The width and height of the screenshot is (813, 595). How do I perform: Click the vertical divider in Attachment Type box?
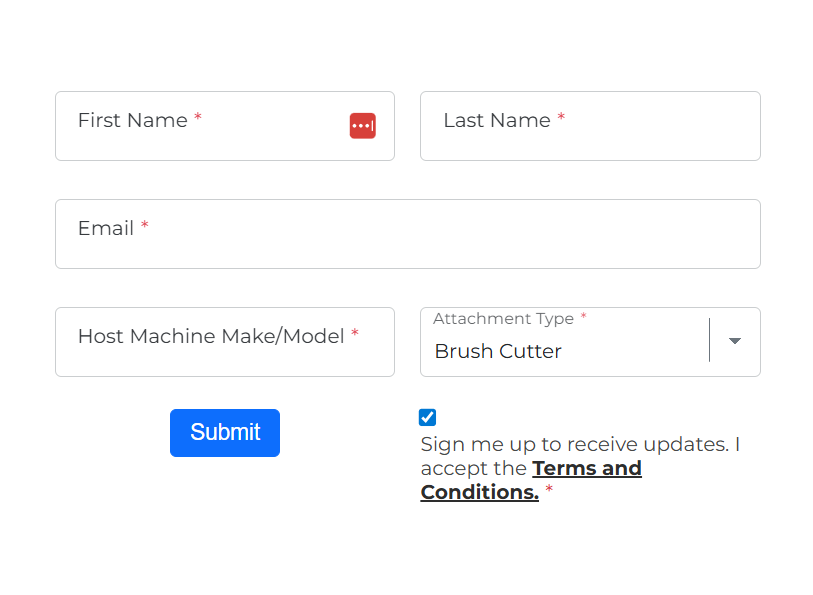pyautogui.click(x=709, y=341)
